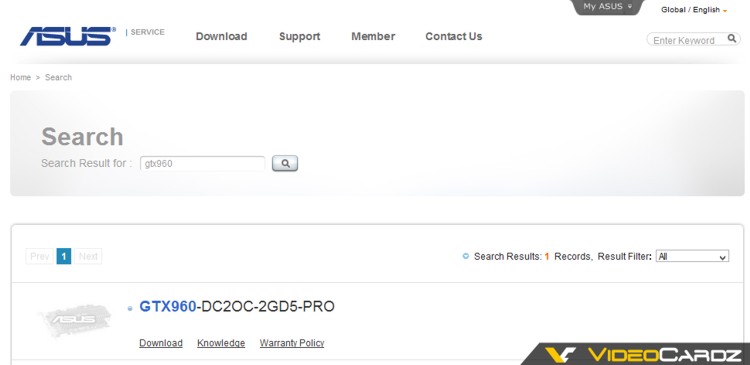The height and width of the screenshot is (365, 750).
Task: Click the 'Search Results: 1 Records' text
Action: pos(533,256)
